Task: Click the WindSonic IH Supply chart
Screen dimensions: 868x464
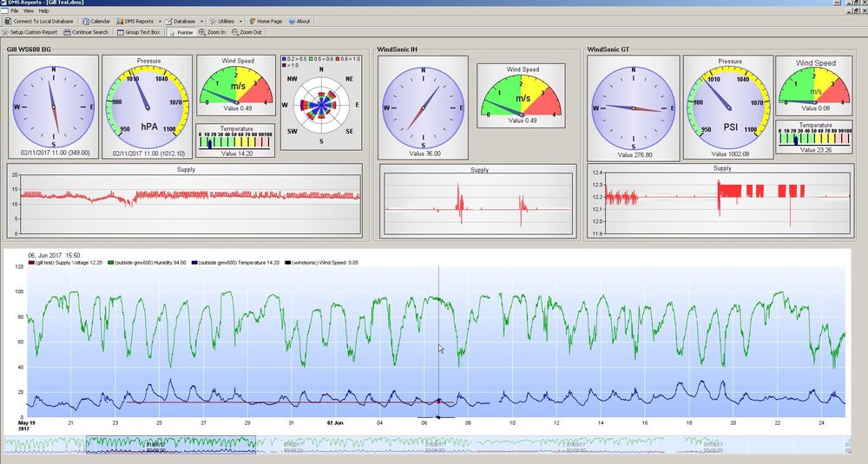Action: click(477, 202)
